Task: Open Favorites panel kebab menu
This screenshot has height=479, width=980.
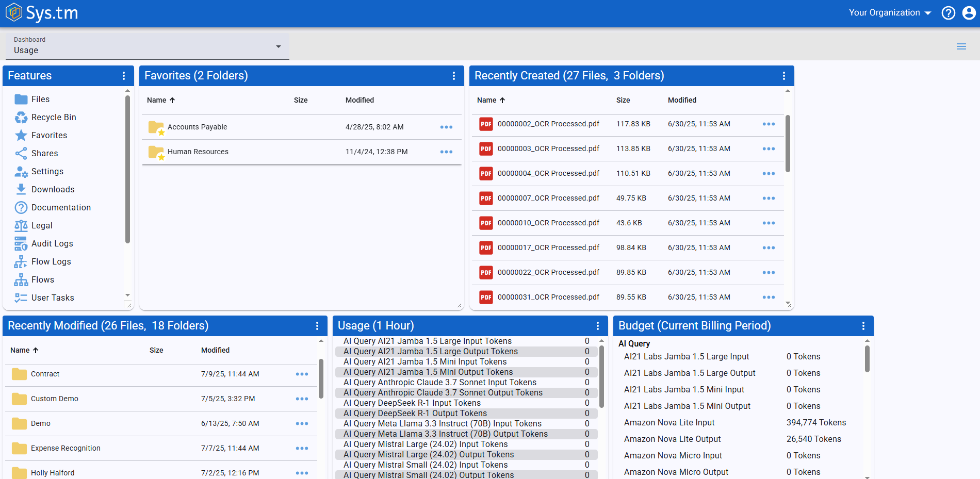Action: tap(454, 76)
